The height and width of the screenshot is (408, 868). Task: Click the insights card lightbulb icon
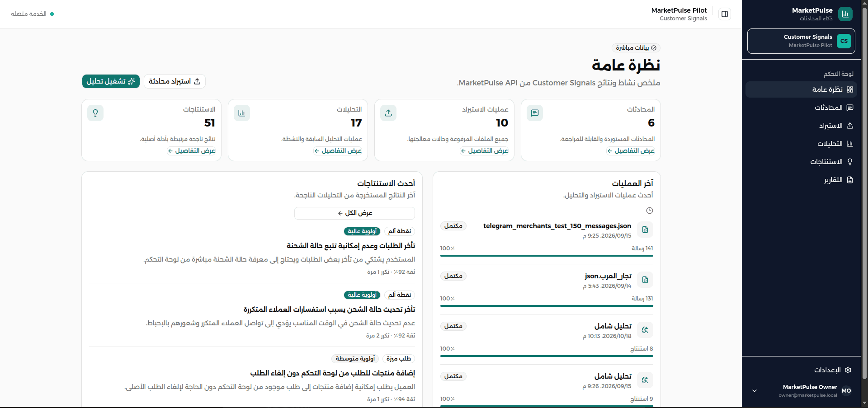pyautogui.click(x=95, y=113)
